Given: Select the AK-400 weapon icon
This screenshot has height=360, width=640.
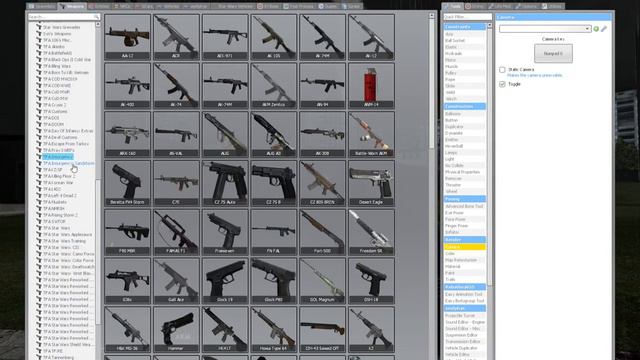Looking at the screenshot, I should (x=127, y=86).
